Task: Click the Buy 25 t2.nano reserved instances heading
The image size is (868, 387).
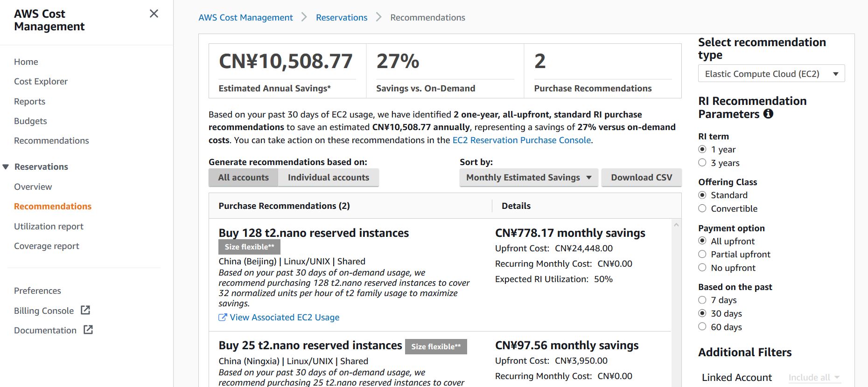Action: 310,345
